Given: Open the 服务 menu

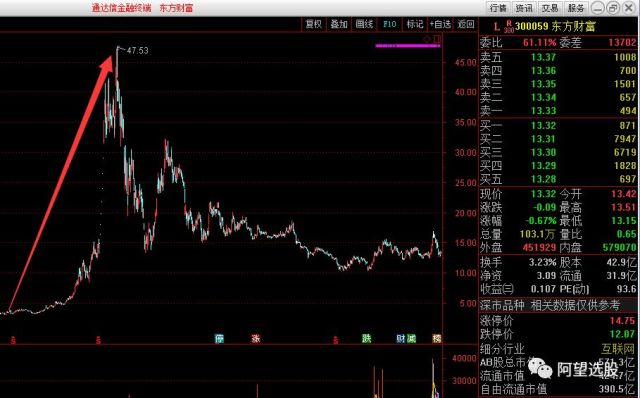Looking at the screenshot, I should [x=576, y=8].
